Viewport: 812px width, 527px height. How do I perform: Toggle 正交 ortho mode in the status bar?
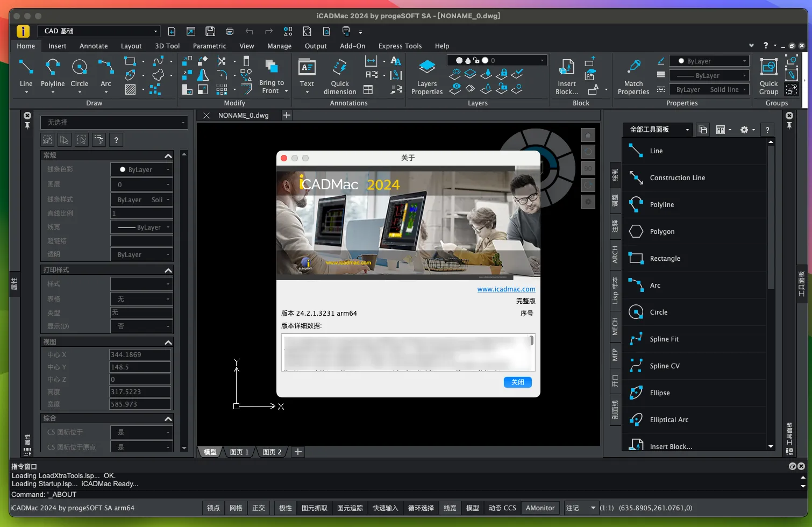(259, 508)
